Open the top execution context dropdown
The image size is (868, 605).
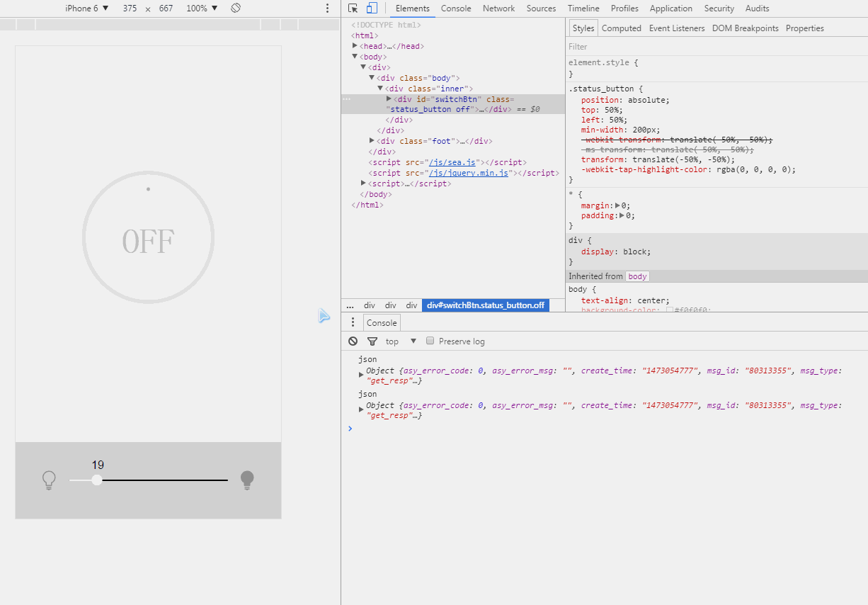tap(401, 341)
